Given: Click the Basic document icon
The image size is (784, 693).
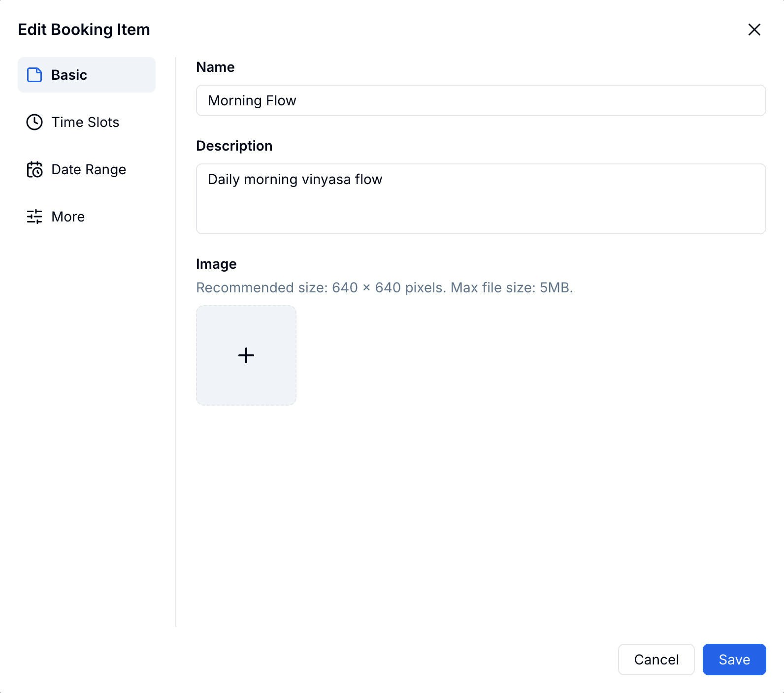Looking at the screenshot, I should pyautogui.click(x=34, y=75).
